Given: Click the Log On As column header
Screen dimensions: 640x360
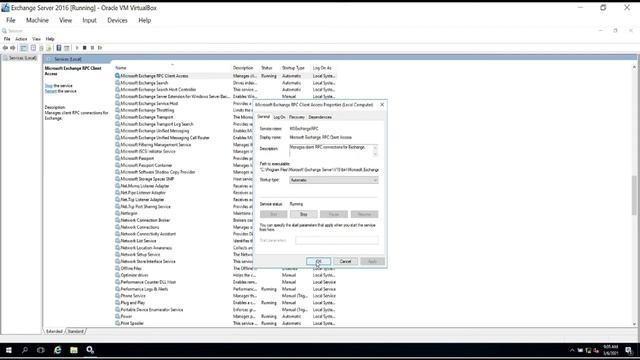Looking at the screenshot, I should click(x=322, y=68).
